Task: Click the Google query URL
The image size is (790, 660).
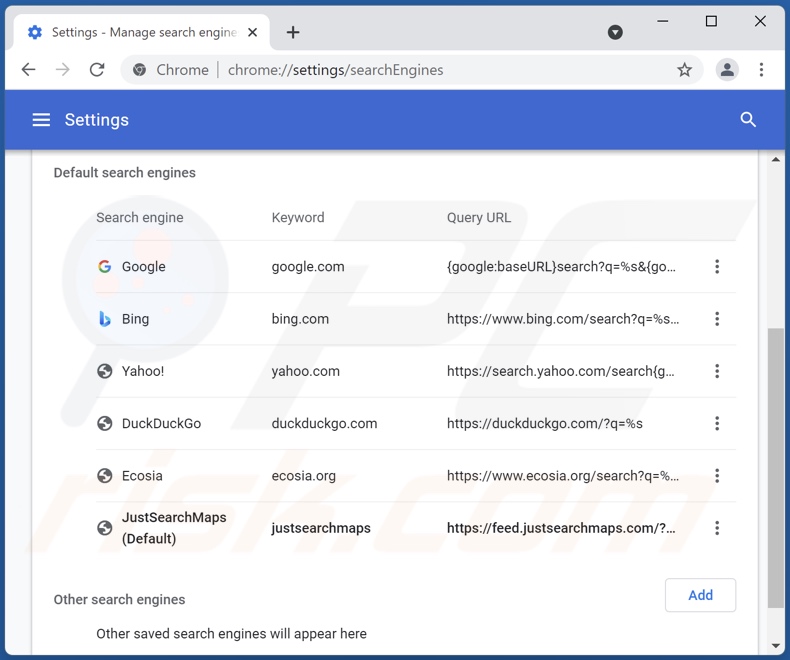Action: (561, 267)
